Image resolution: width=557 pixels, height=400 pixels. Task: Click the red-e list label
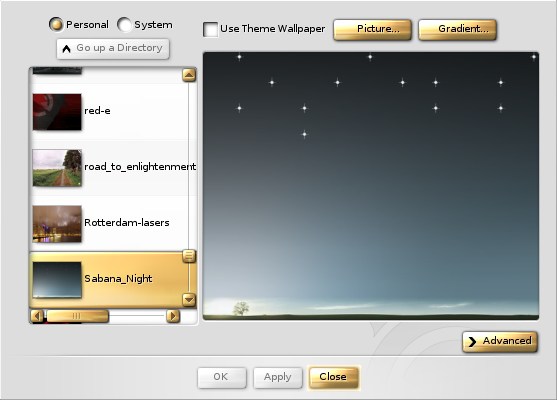[x=97, y=111]
